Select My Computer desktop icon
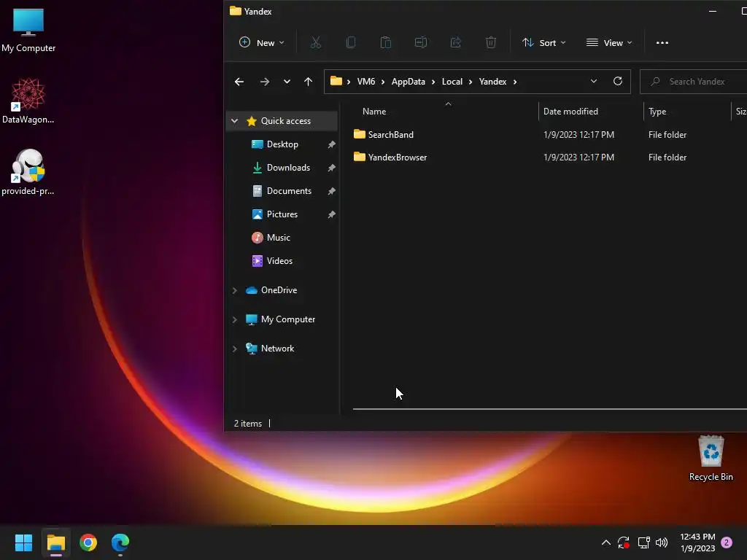This screenshot has width=747, height=560. [x=28, y=30]
